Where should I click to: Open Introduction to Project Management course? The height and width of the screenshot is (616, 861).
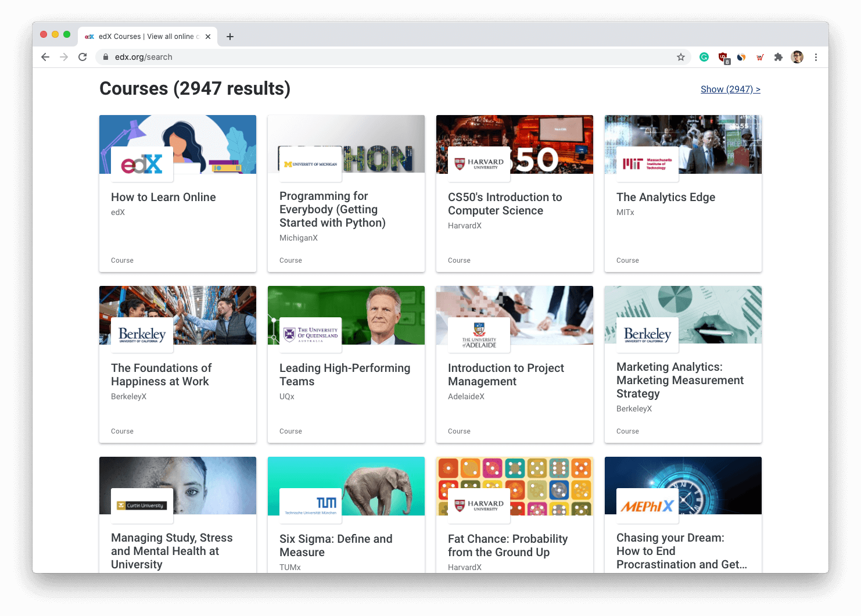click(505, 375)
